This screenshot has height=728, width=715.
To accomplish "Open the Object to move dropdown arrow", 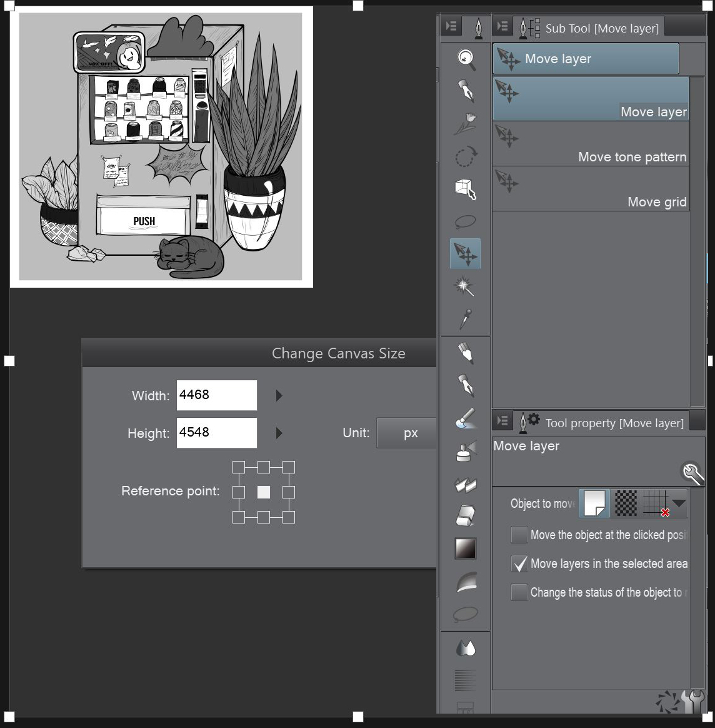I will (679, 503).
